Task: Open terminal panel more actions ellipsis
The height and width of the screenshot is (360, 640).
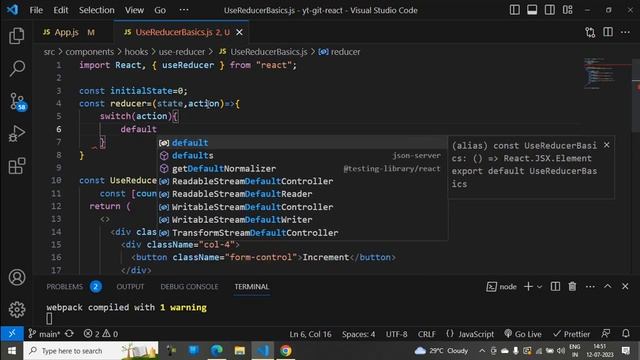Action: pyautogui.click(x=590, y=287)
